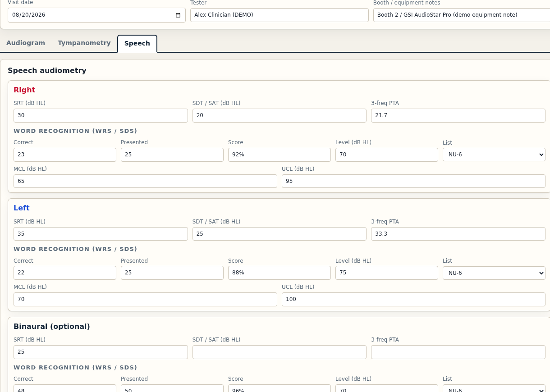This screenshot has width=550, height=392.
Task: Click the Booth / equipment notes field
Action: [x=462, y=15]
